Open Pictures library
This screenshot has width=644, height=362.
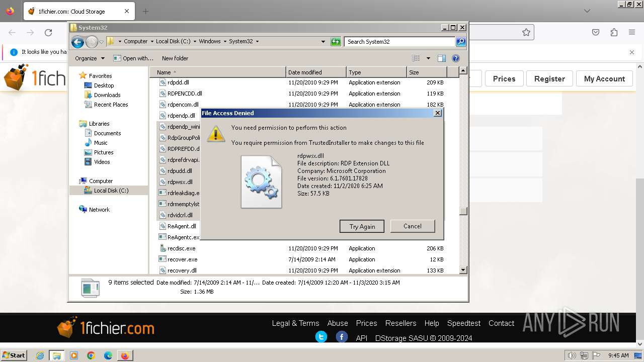pos(104,152)
